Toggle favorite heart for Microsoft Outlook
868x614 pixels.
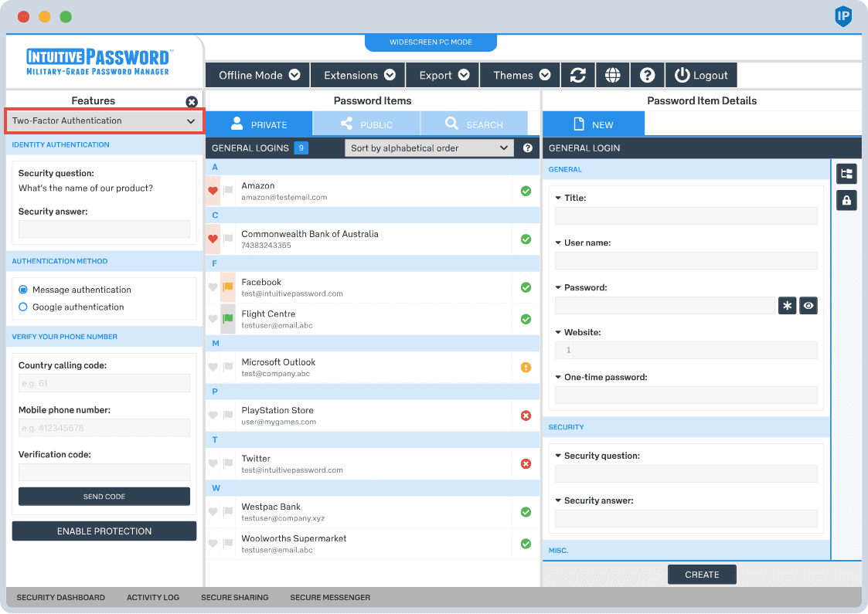click(x=213, y=367)
